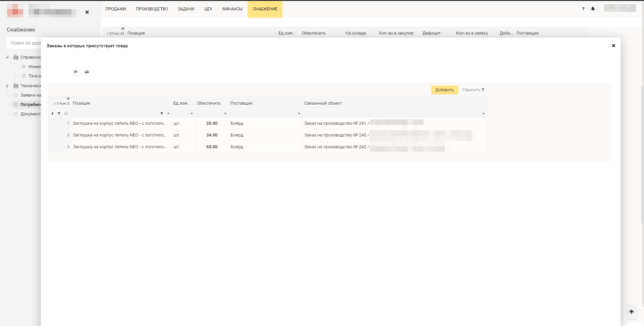
Task: Open the Документы tree item
Action: (27, 114)
